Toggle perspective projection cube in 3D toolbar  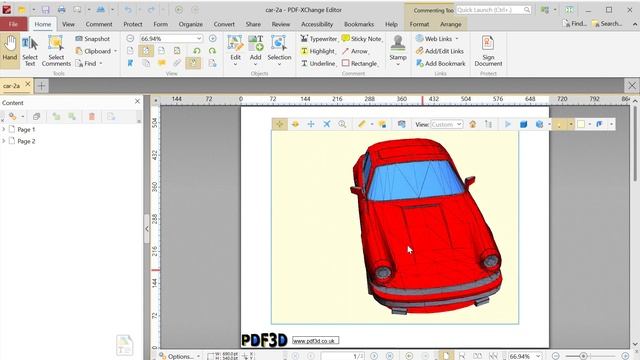(524, 124)
